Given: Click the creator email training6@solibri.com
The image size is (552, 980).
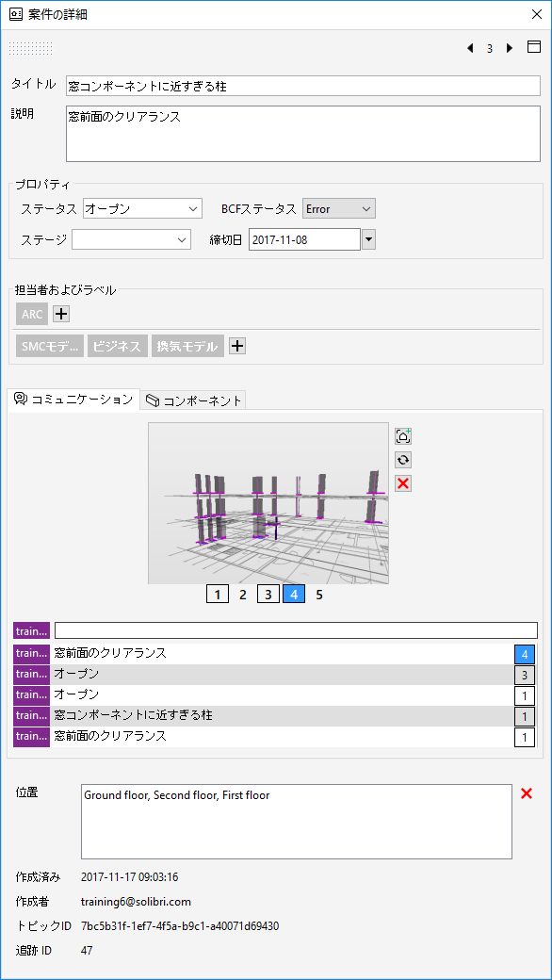Looking at the screenshot, I should point(137,902).
